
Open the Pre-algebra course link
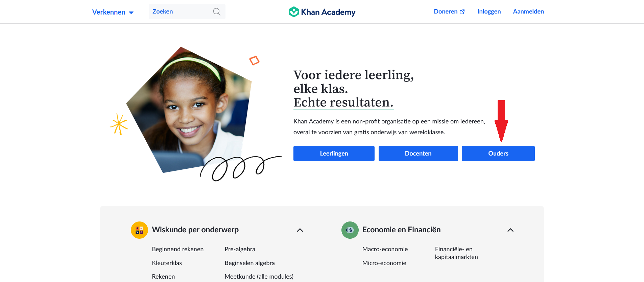240,249
